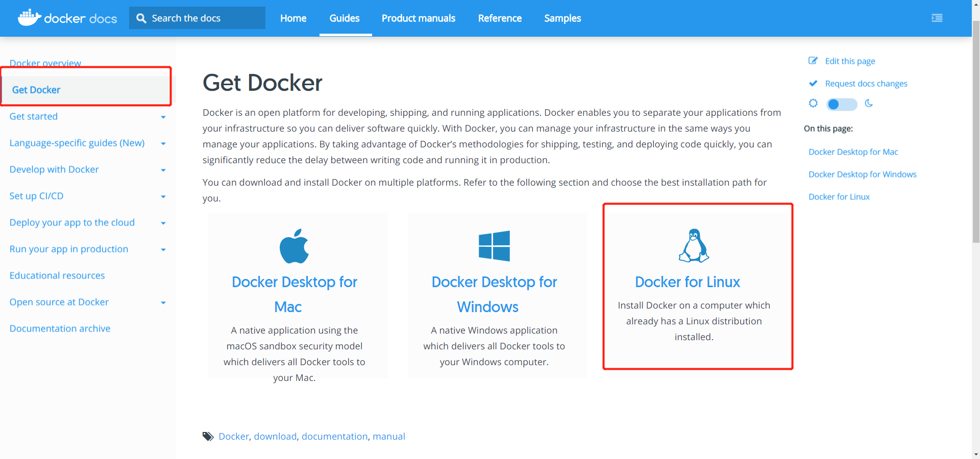The height and width of the screenshot is (459, 980).
Task: Click the download tag link
Action: click(275, 437)
